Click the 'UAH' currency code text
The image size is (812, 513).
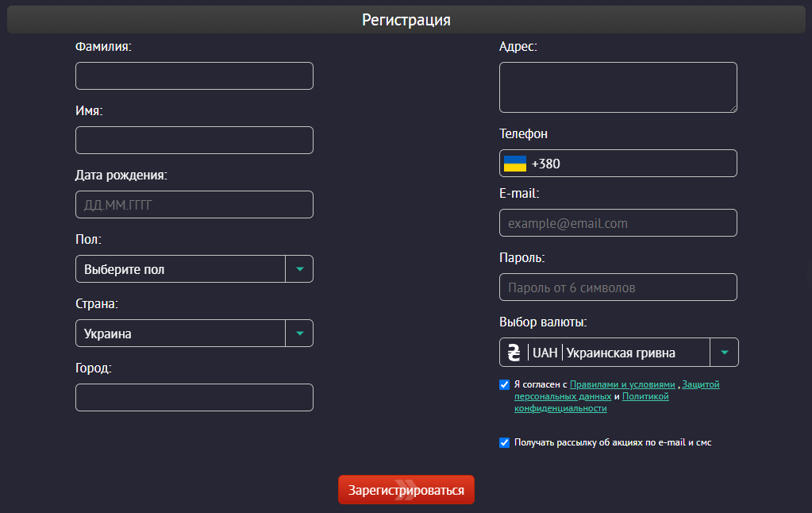pyautogui.click(x=545, y=353)
